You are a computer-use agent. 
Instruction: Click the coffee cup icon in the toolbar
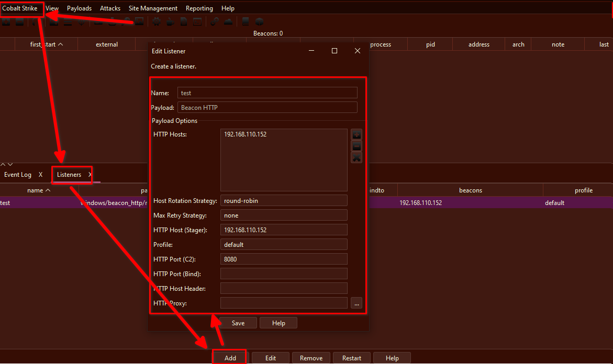click(170, 22)
